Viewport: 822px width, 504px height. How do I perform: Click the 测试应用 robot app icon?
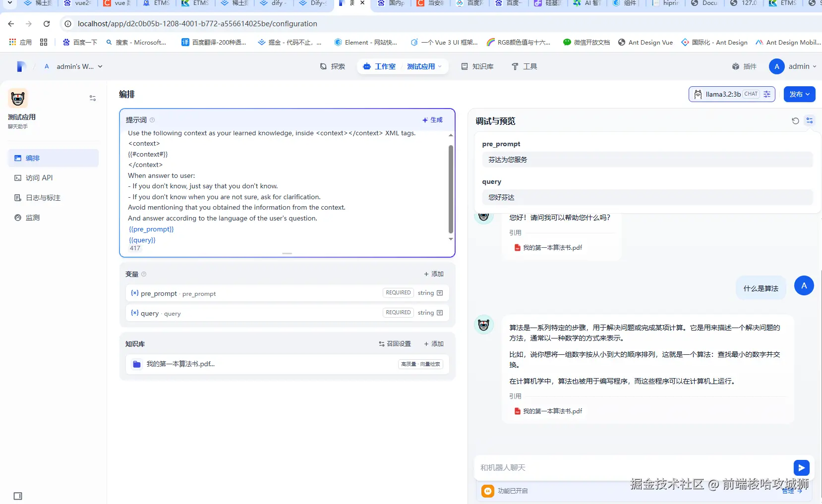pos(18,99)
